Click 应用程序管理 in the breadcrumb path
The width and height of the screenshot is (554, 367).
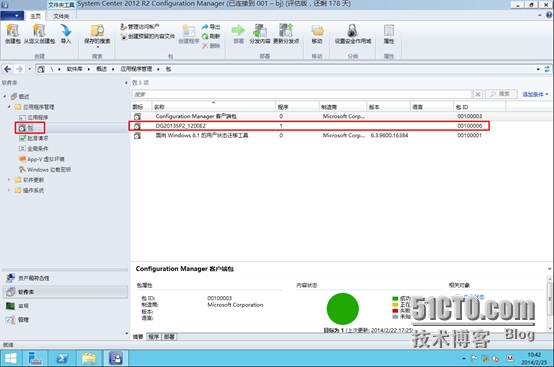pos(136,69)
